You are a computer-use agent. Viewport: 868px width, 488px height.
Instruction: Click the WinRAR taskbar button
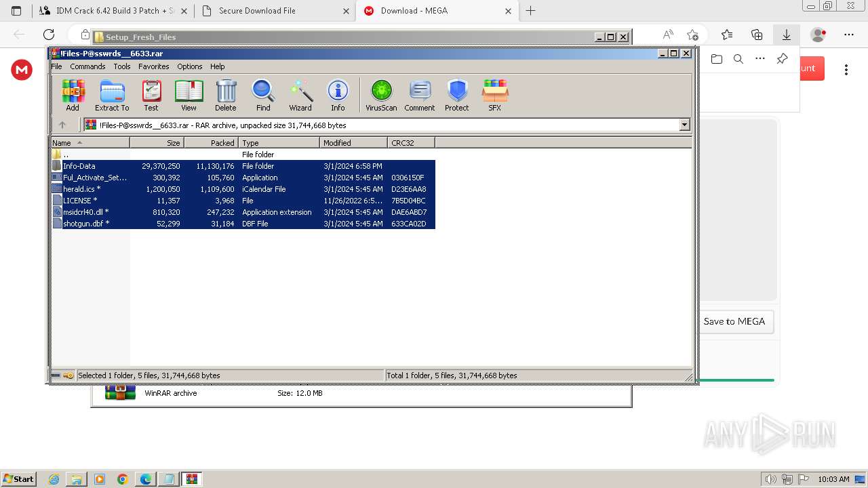192,479
